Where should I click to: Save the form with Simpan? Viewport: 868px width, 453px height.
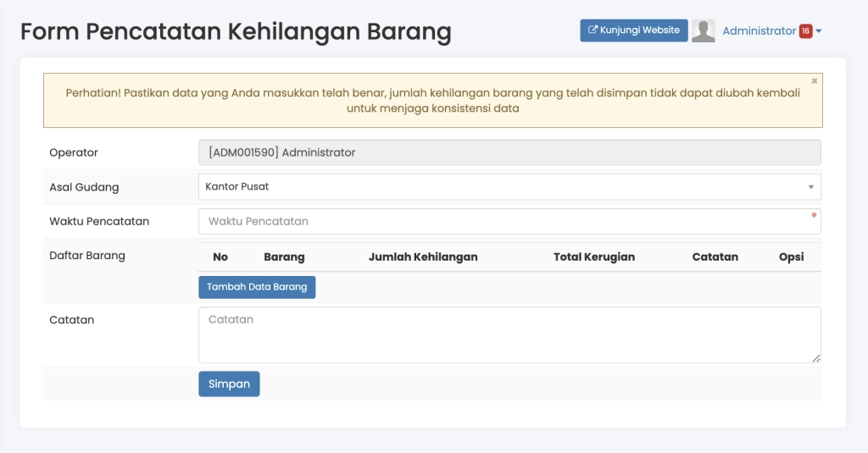[x=229, y=384]
